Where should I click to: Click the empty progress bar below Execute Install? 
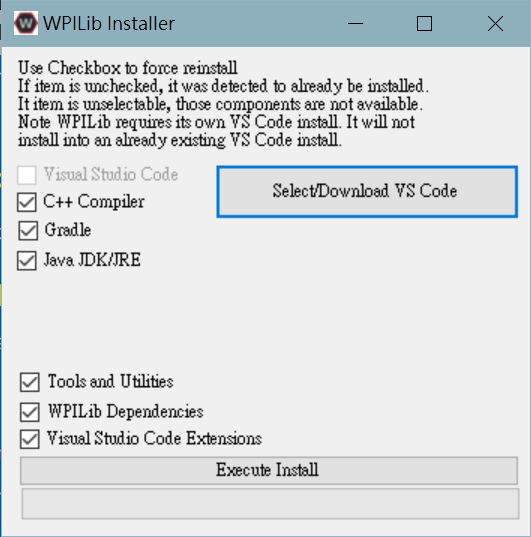click(x=270, y=503)
